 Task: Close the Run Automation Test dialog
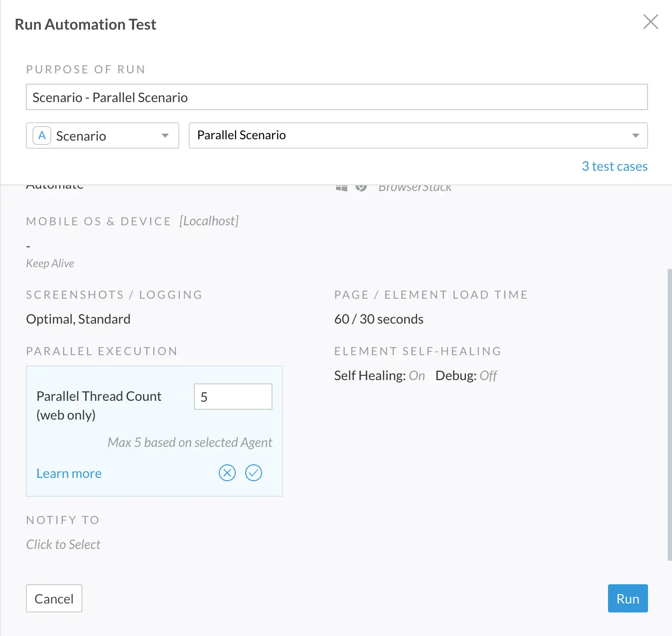point(650,22)
